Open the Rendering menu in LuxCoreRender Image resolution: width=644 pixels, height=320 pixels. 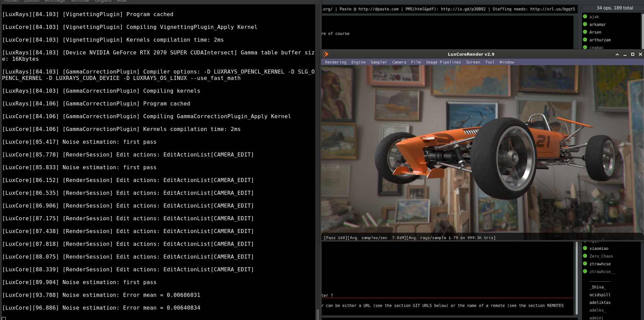click(x=335, y=62)
